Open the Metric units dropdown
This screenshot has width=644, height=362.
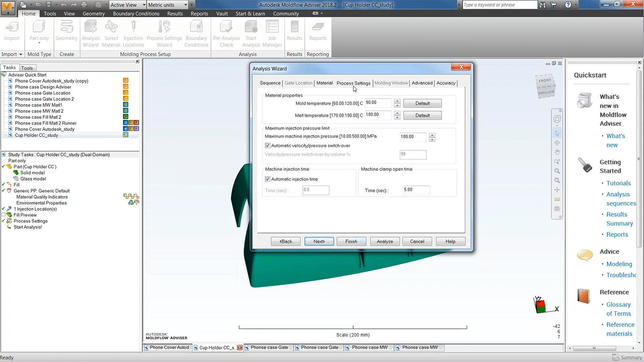click(x=185, y=5)
